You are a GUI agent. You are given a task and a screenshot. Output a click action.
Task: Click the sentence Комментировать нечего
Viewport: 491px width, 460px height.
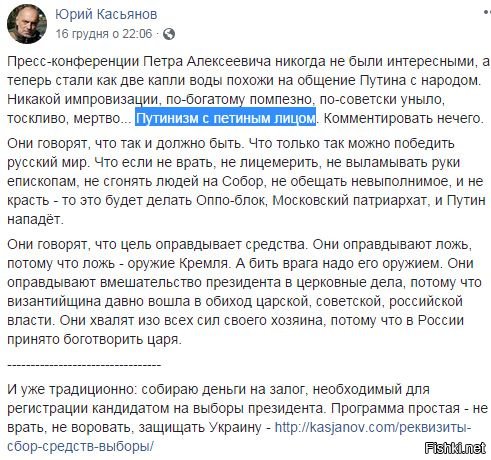404,118
